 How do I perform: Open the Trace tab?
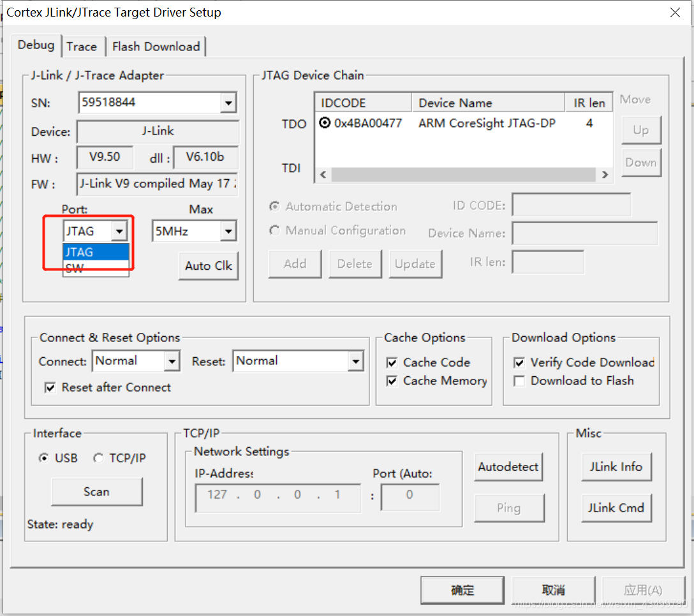point(82,47)
